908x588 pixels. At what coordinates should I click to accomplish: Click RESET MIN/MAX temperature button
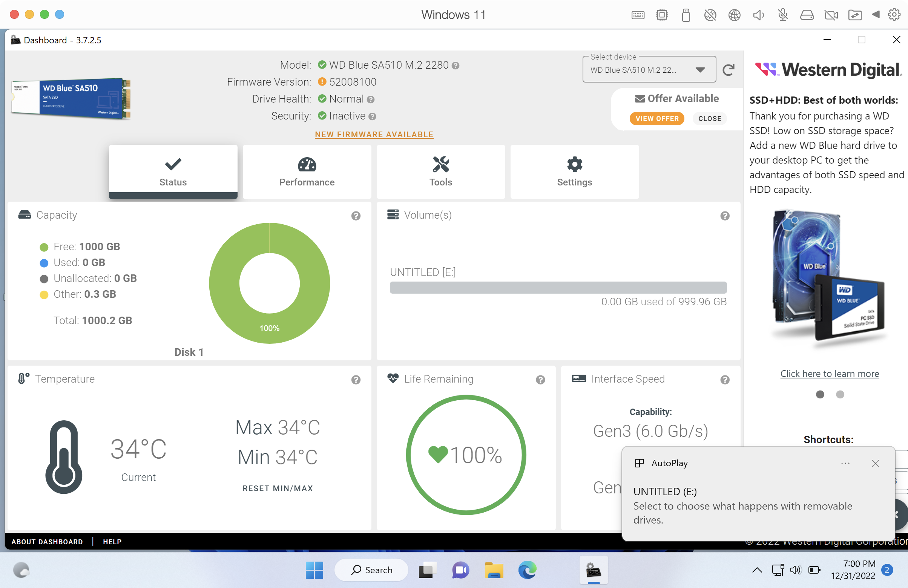click(278, 488)
